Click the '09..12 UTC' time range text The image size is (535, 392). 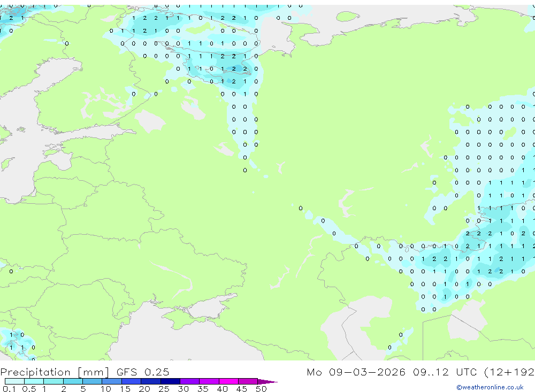tap(445, 372)
